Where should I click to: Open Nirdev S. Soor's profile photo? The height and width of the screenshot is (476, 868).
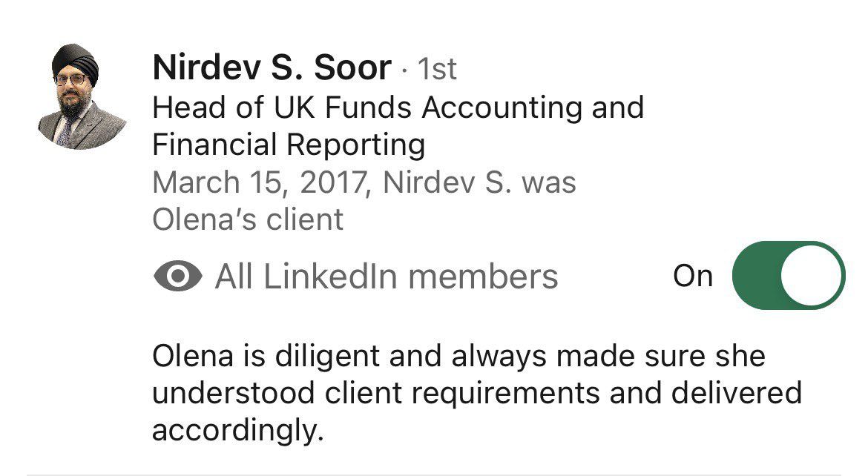tap(83, 95)
